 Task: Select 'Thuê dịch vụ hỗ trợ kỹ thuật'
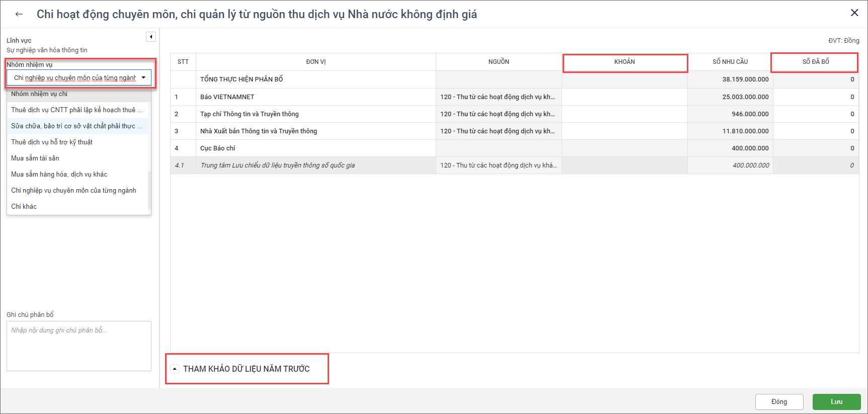coord(52,142)
